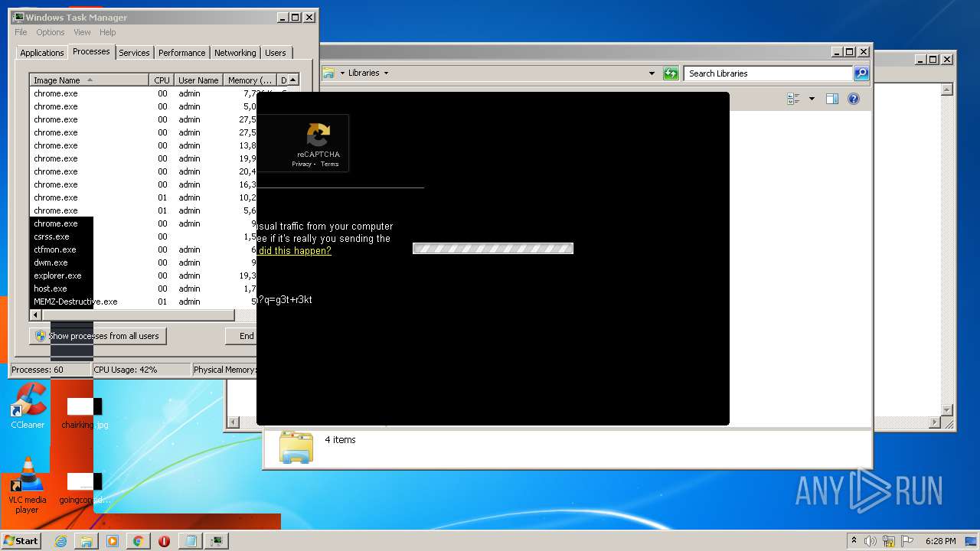The image size is (980, 551).
Task: Open address bar history dropdown
Action: pyautogui.click(x=652, y=73)
